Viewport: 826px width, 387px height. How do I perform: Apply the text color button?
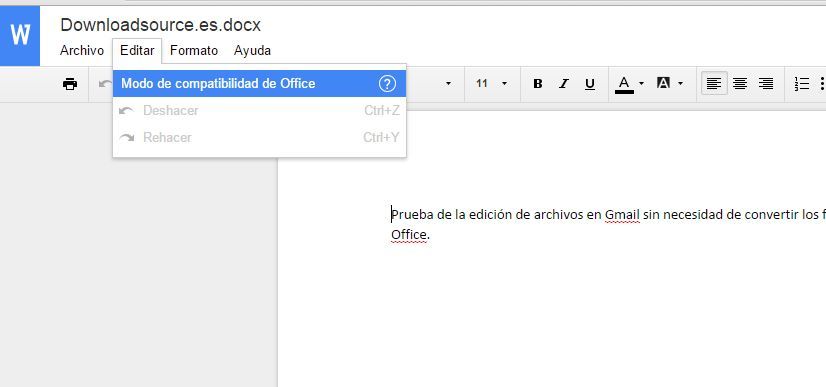[624, 84]
